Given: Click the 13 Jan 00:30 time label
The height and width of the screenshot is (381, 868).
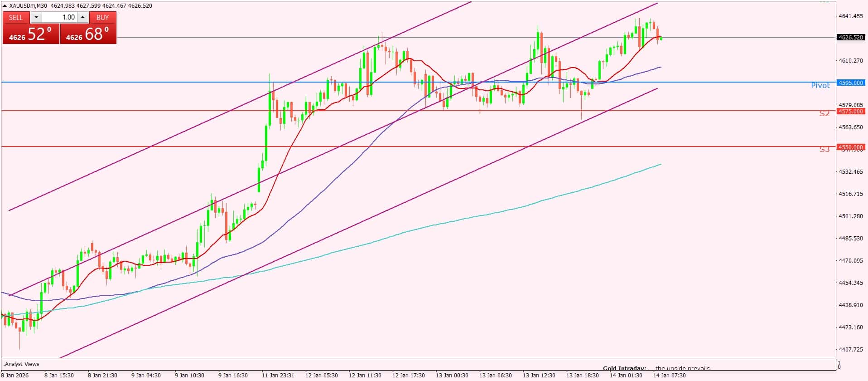Looking at the screenshot, I should (x=452, y=376).
